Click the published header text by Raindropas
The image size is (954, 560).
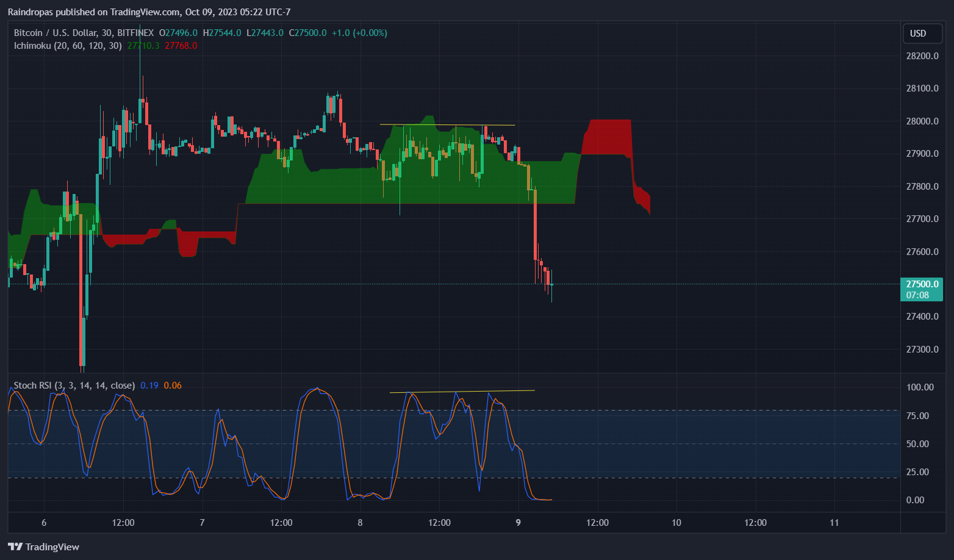click(149, 12)
